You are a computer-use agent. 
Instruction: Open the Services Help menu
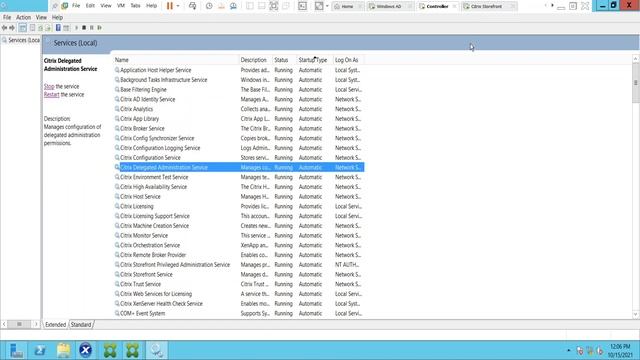(57, 18)
